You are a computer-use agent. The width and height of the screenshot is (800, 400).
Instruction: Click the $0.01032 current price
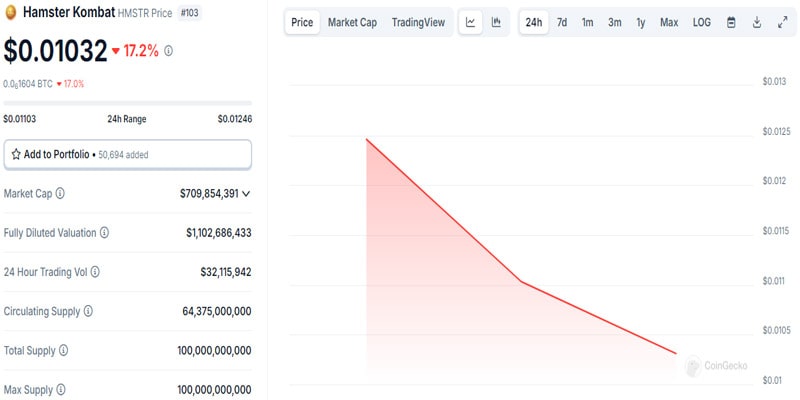pyautogui.click(x=56, y=51)
